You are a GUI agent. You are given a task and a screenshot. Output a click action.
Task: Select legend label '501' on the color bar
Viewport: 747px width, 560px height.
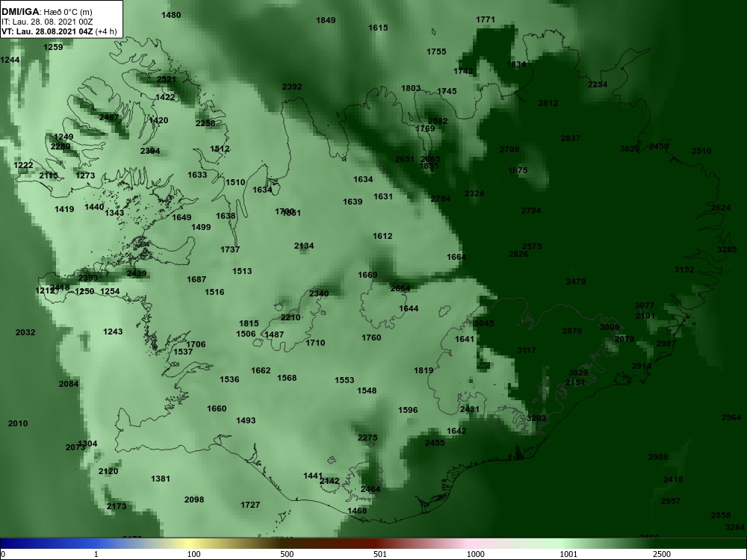(380, 554)
